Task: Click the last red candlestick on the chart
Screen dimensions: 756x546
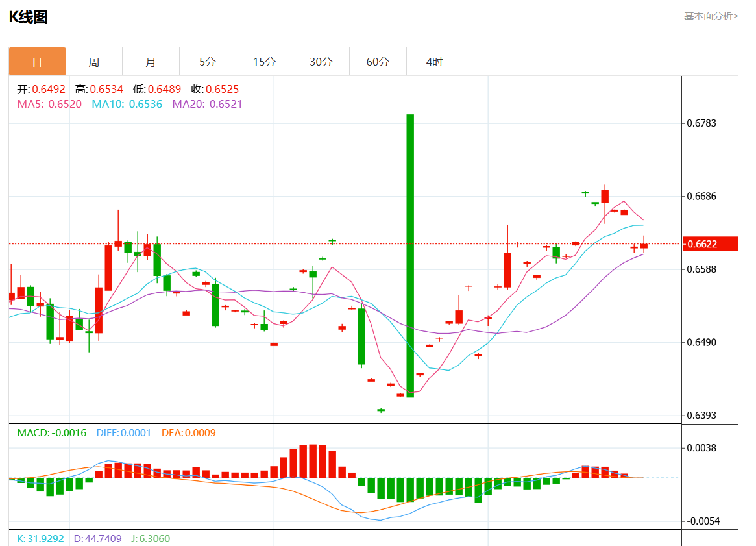Action: tap(644, 245)
